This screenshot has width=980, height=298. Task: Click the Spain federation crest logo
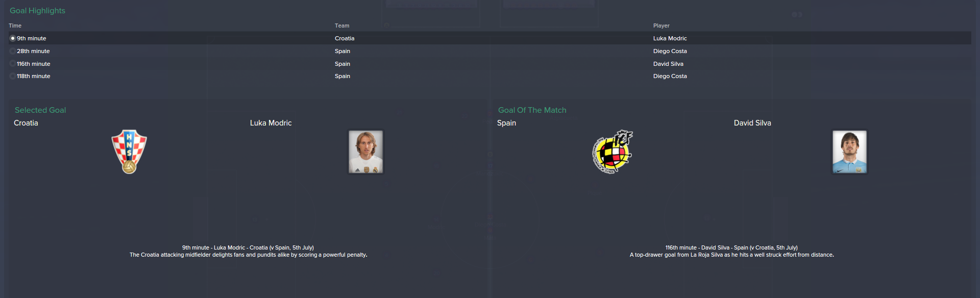pyautogui.click(x=612, y=152)
